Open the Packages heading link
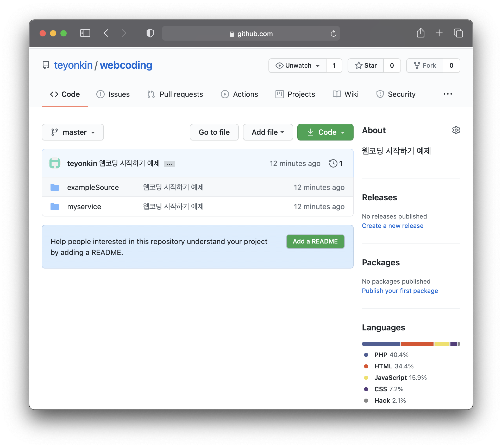 381,263
